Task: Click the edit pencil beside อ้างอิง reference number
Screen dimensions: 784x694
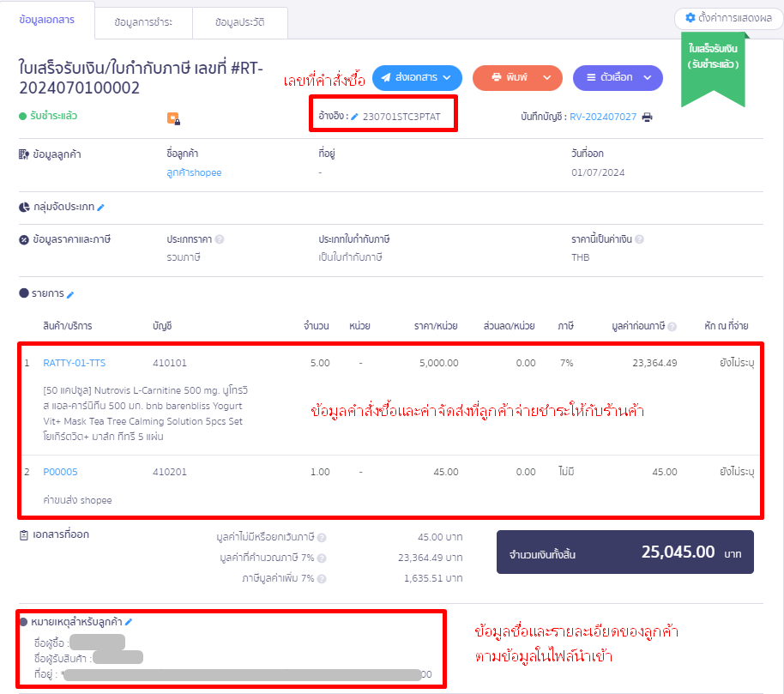Action: [355, 114]
